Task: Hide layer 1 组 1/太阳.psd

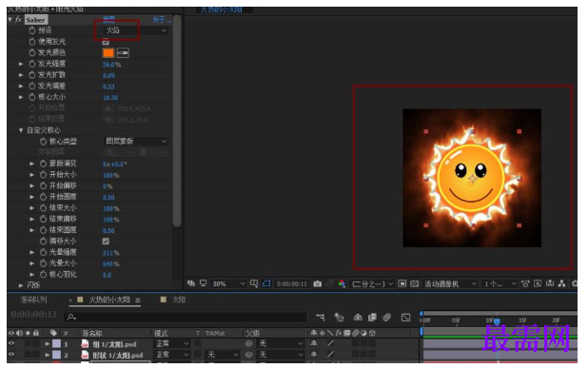Action: click(11, 343)
